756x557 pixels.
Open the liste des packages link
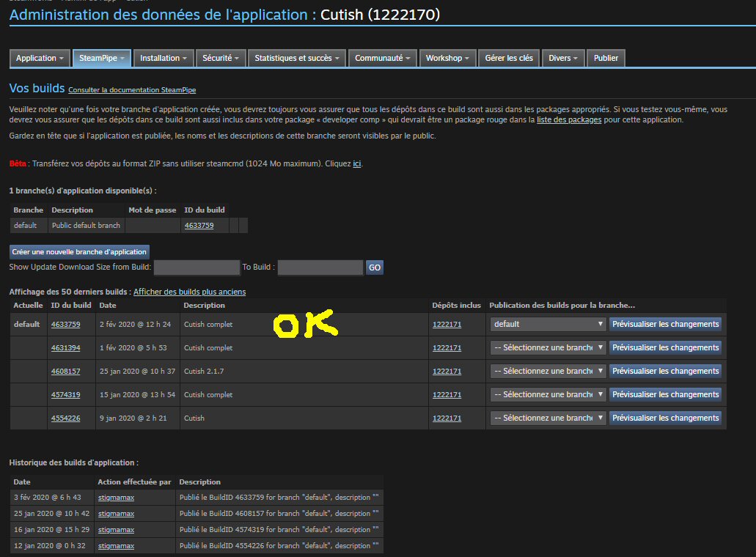[569, 119]
